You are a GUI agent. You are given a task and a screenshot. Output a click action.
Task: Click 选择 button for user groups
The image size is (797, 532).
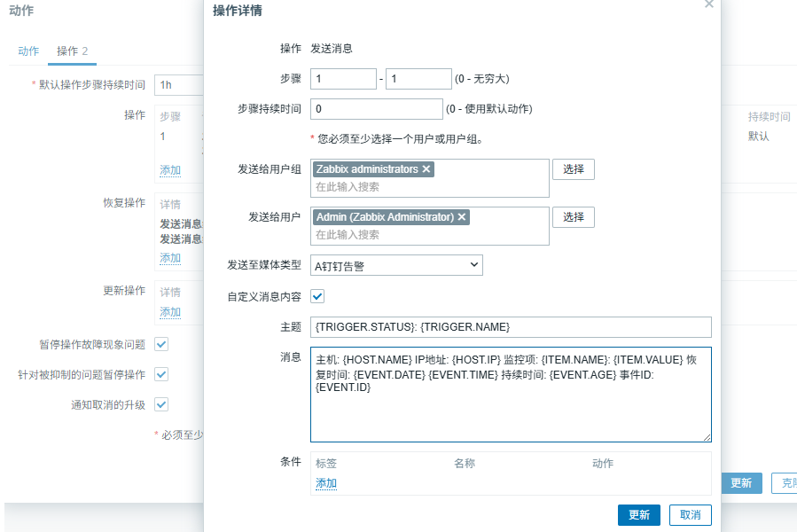pyautogui.click(x=574, y=169)
